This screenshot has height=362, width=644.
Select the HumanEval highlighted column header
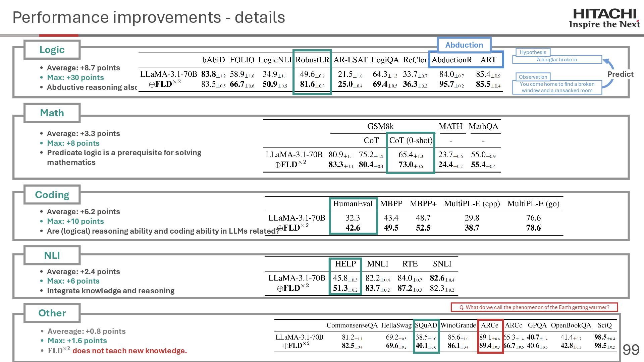(x=353, y=204)
